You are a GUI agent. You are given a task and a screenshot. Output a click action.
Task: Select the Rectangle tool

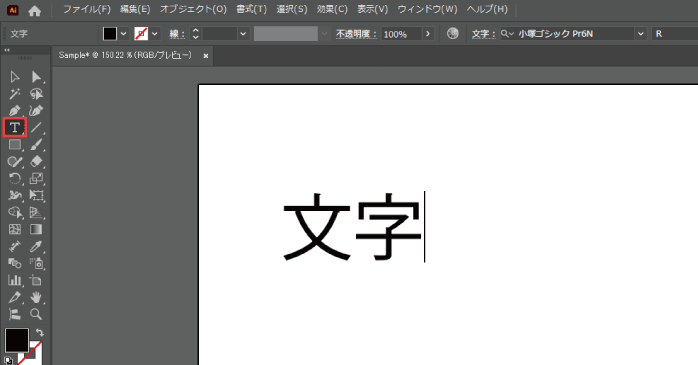click(x=15, y=145)
